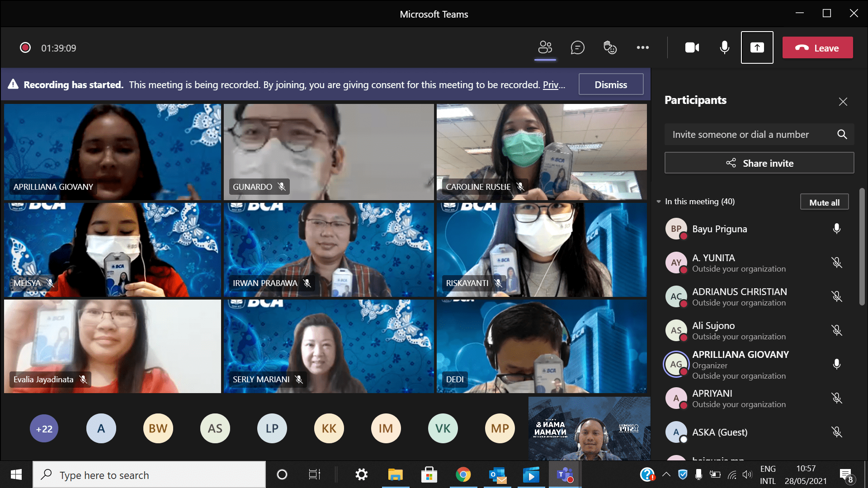Open the More actions ellipsis menu
868x488 pixels.
[642, 47]
